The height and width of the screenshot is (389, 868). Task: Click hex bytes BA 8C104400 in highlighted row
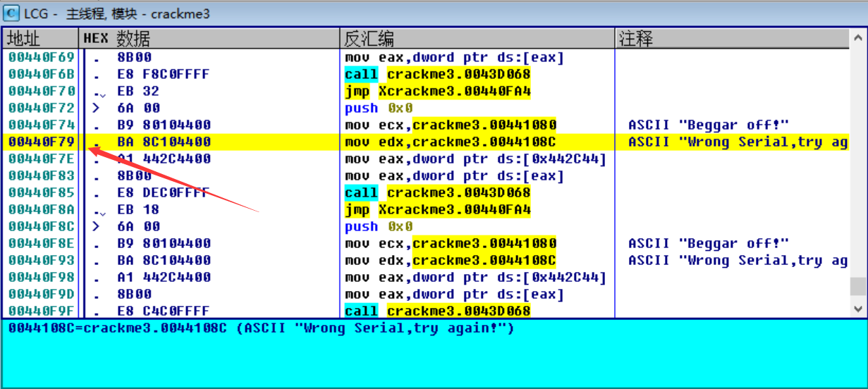click(x=164, y=142)
